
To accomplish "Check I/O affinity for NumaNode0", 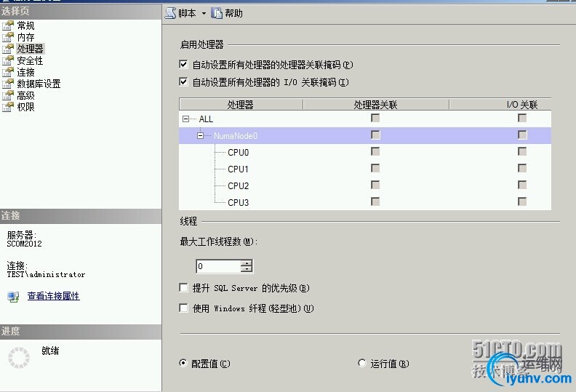I will (x=522, y=135).
